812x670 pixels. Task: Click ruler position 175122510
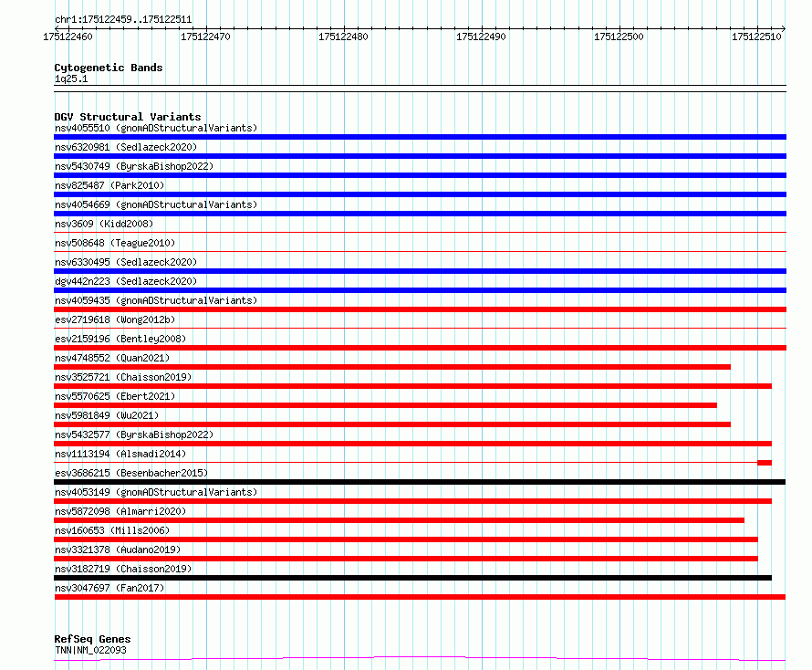pos(756,37)
